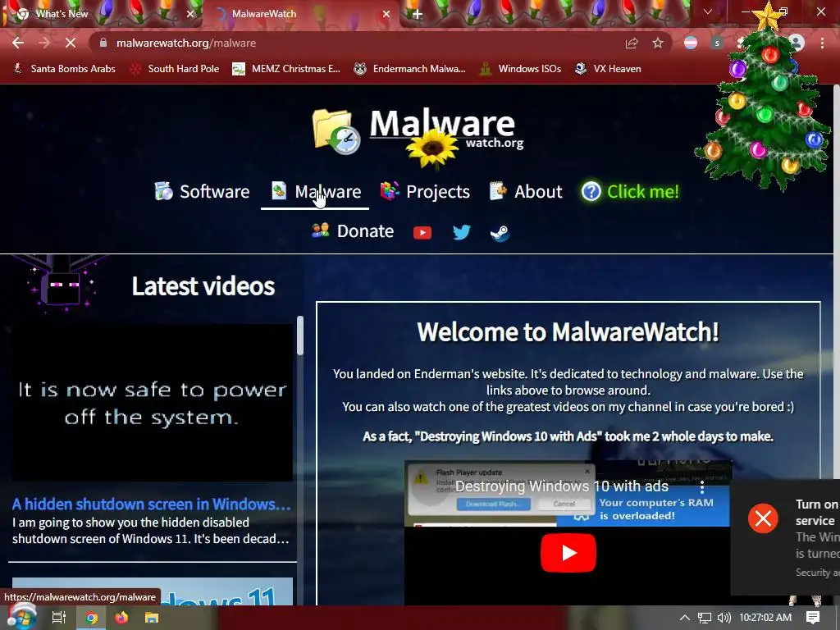Viewport: 840px width, 630px height.
Task: Open the Chrome three-dot menu
Action: pos(822,43)
